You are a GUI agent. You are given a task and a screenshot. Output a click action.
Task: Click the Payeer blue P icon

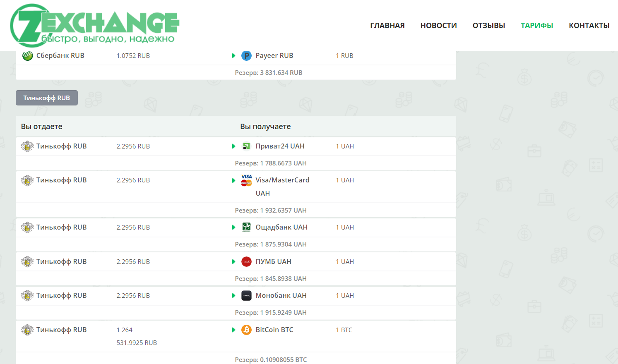click(x=246, y=56)
